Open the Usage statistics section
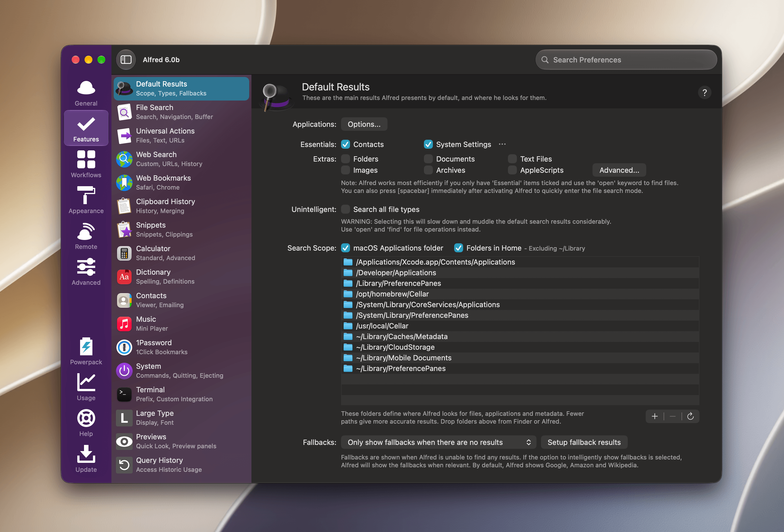This screenshot has width=784, height=532. pos(86,387)
